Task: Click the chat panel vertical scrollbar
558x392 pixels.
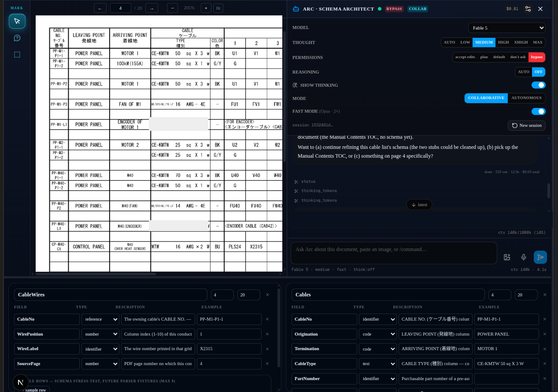Action: 549,191
